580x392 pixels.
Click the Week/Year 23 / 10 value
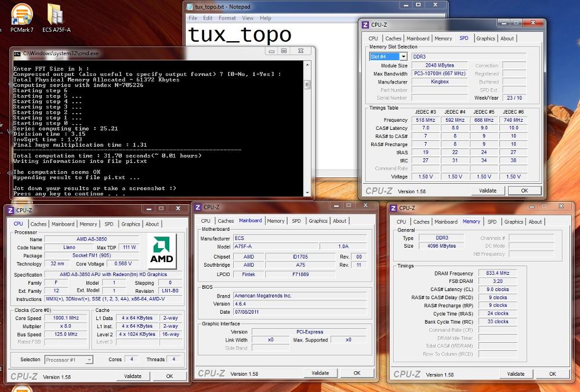514,97
